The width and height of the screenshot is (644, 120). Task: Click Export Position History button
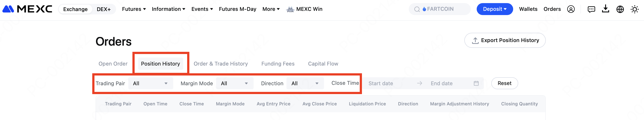point(505,41)
